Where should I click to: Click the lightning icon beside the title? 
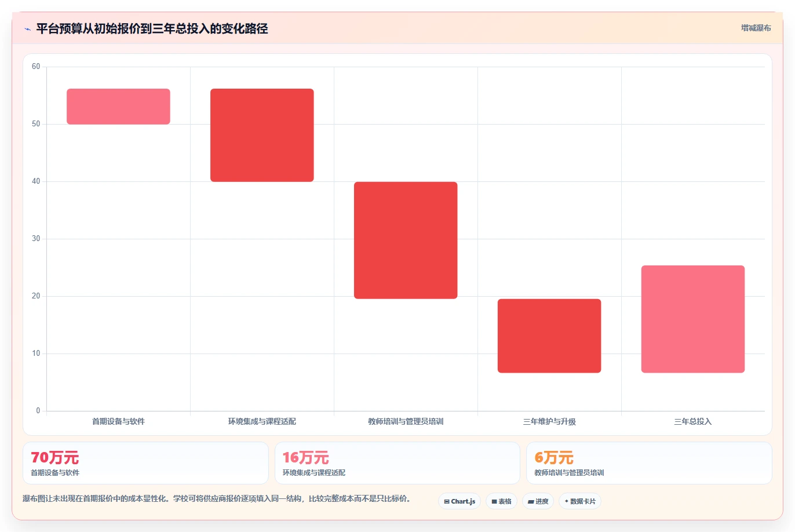27,29
